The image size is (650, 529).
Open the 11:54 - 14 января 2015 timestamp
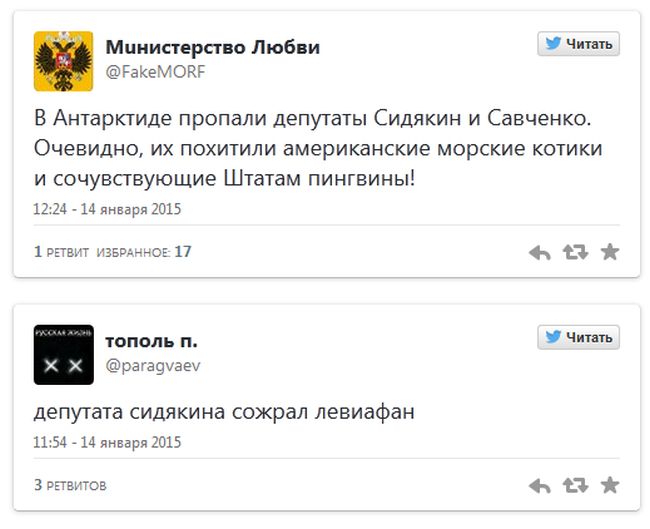[x=108, y=442]
